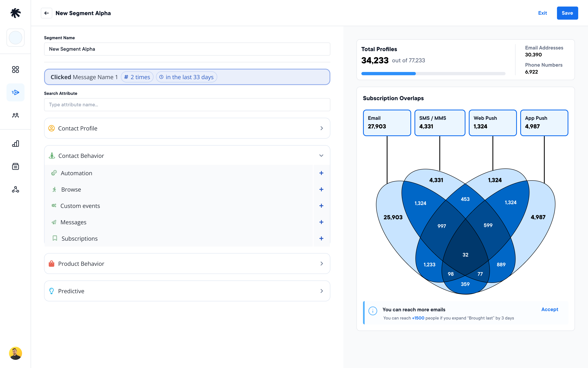
Task: Click the Subscriptions bookmark icon
Action: tap(55, 238)
